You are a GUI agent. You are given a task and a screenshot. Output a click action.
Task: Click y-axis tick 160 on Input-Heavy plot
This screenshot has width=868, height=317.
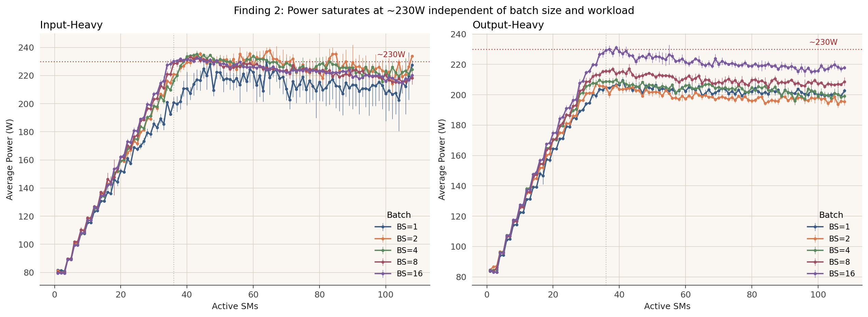click(x=26, y=160)
